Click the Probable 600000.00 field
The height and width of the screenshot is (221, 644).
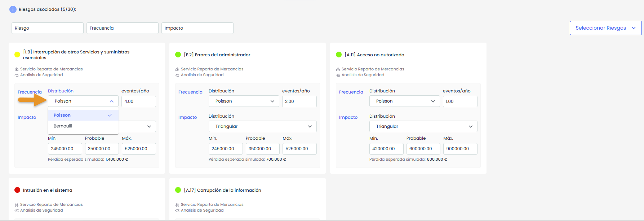(x=423, y=149)
